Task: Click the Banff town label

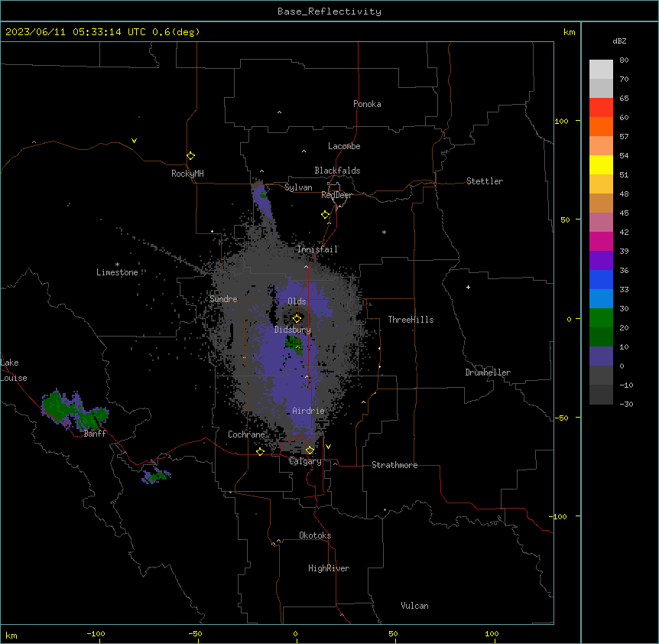Action: point(95,434)
